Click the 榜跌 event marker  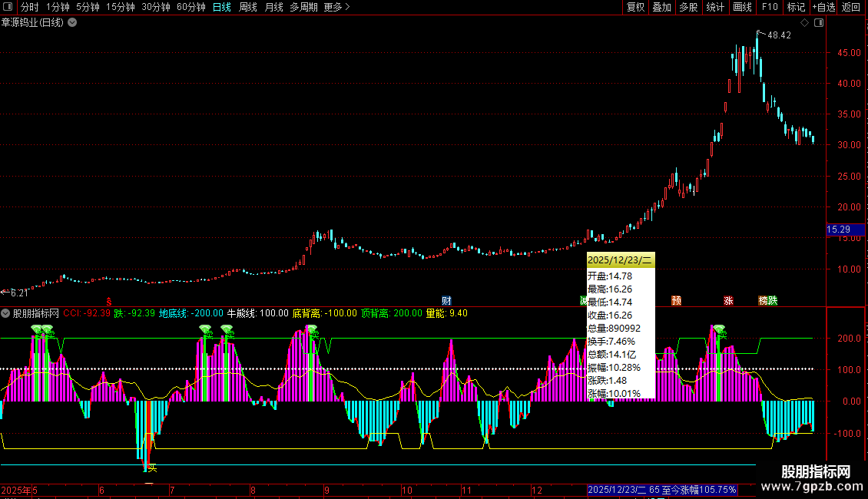click(x=768, y=300)
